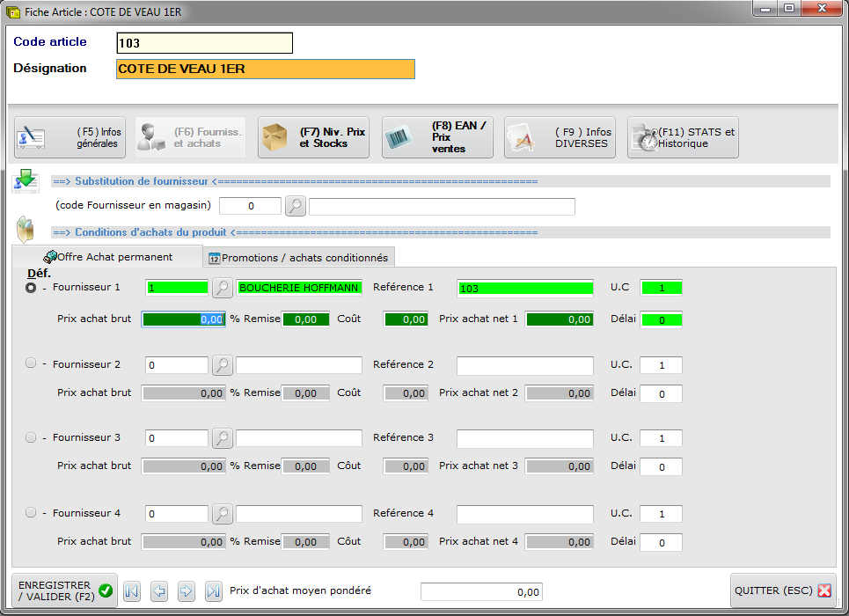Go to the next article record
Screen dimensions: 849x616
tap(187, 591)
